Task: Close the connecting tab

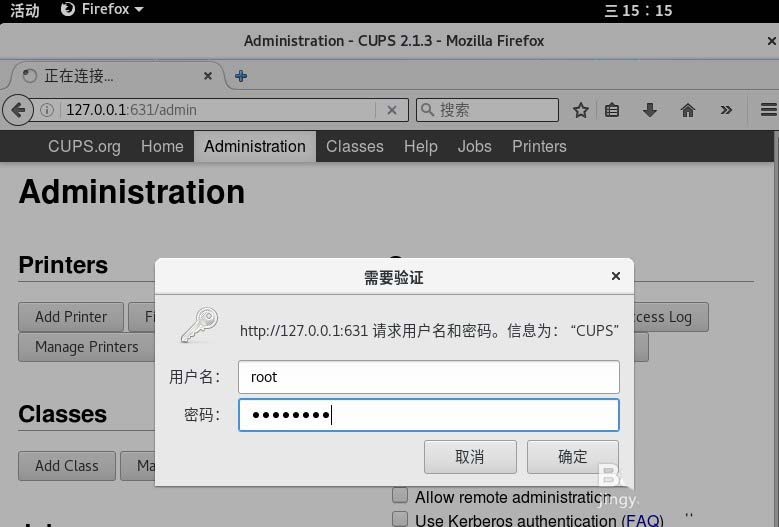Action: (x=208, y=76)
